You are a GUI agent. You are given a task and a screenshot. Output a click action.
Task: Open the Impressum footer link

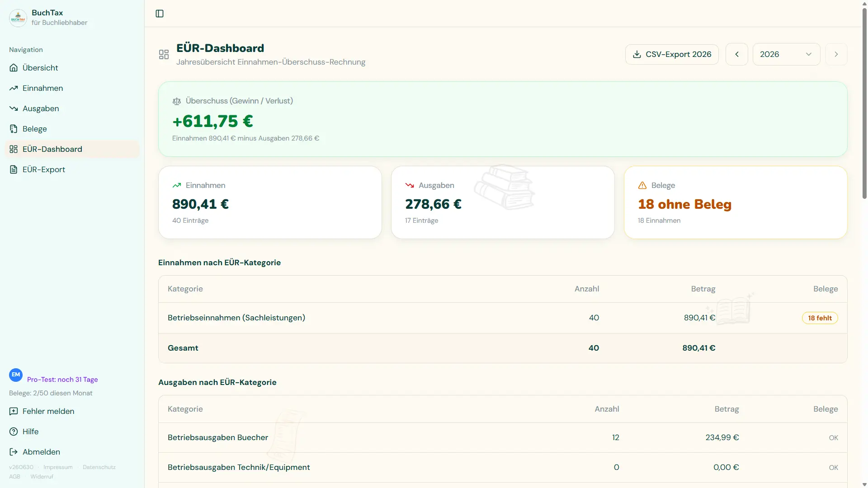click(58, 467)
